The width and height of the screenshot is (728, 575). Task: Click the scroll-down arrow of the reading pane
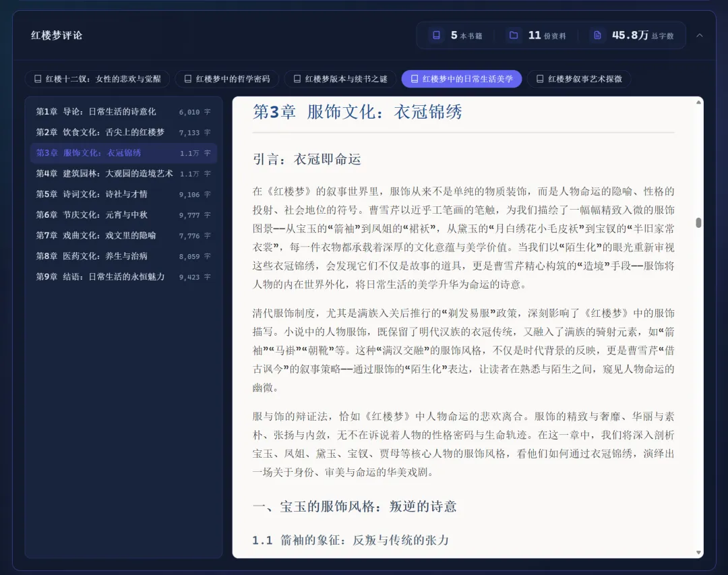coord(698,553)
